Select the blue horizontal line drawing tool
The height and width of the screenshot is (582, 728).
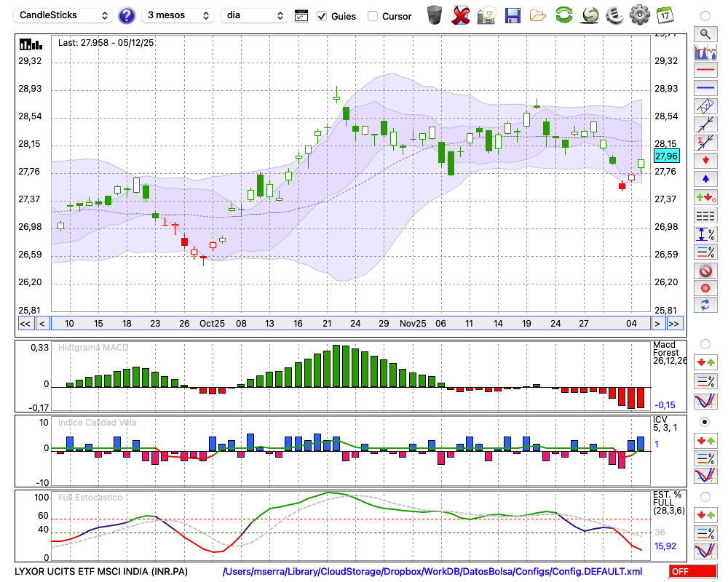[705, 88]
